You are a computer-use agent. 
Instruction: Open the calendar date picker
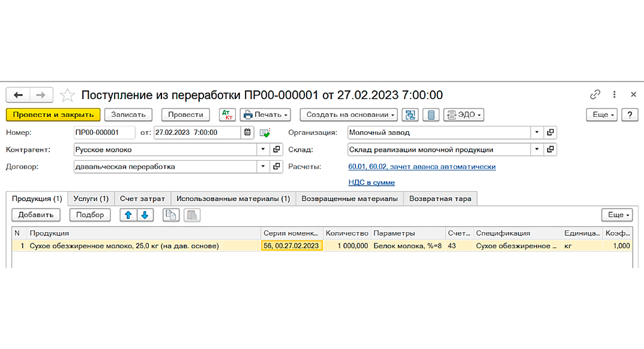click(248, 133)
